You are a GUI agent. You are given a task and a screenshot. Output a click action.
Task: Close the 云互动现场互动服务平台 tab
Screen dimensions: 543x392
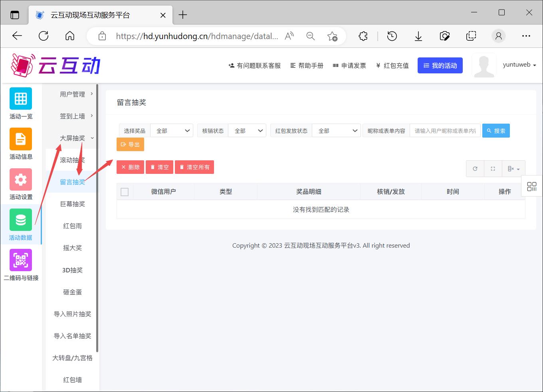click(163, 15)
